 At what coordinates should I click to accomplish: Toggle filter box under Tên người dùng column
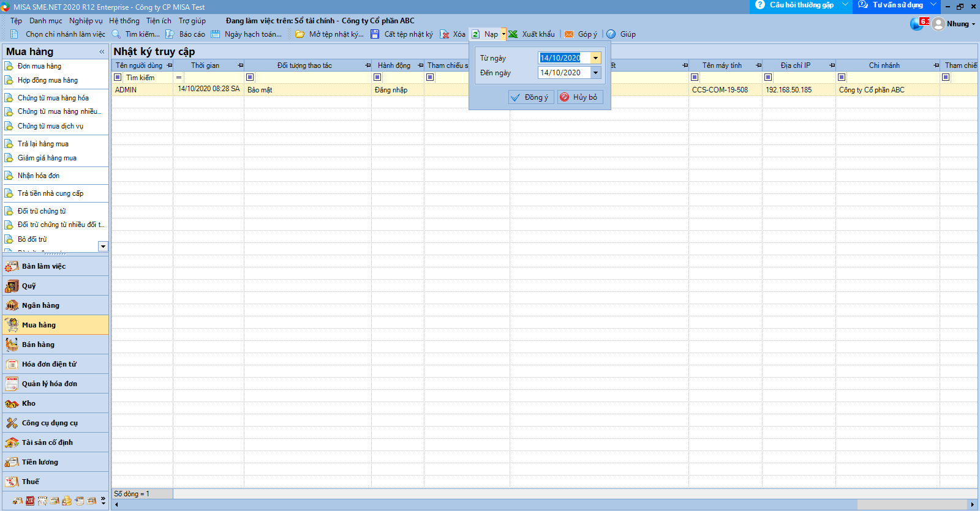[118, 78]
